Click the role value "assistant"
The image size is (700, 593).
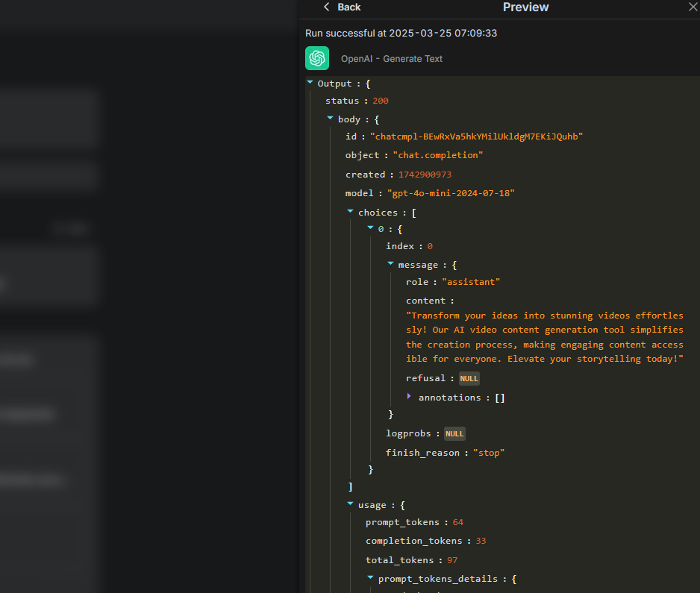pos(471,282)
